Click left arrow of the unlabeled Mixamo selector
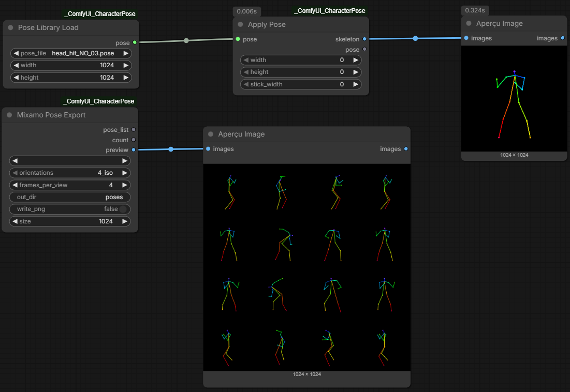This screenshot has width=570, height=392. pyautogui.click(x=15, y=161)
